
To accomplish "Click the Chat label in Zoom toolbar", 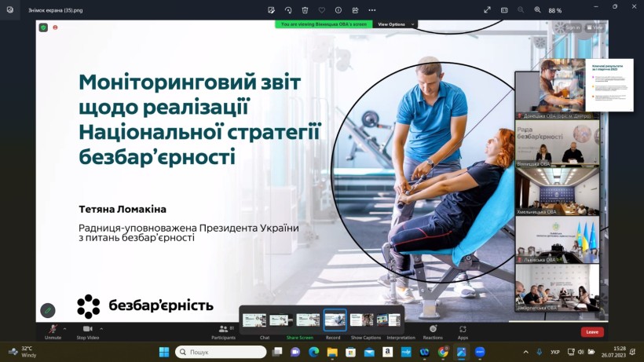I will (265, 338).
